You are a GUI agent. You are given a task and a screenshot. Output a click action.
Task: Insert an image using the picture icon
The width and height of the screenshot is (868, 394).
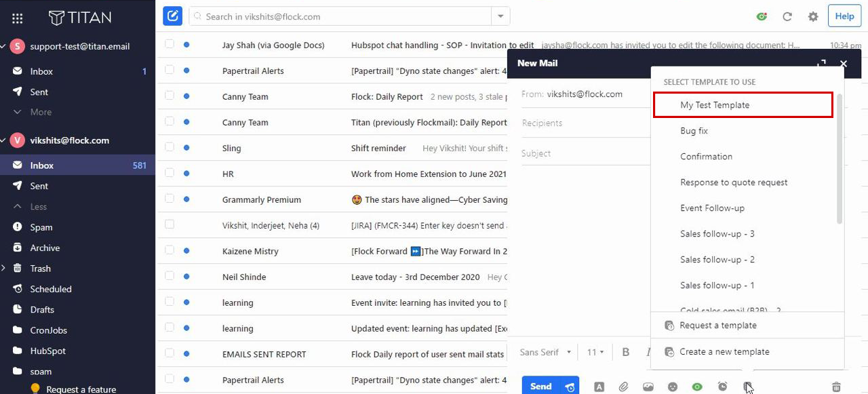pyautogui.click(x=648, y=387)
